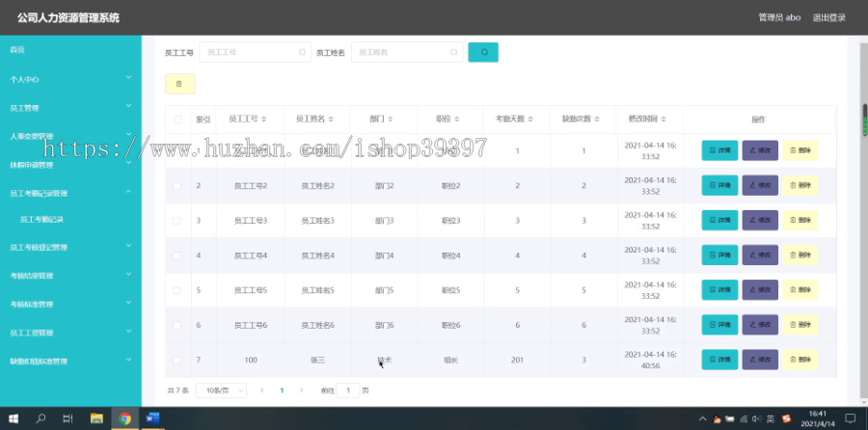This screenshot has width=868, height=430.
Task: Check the row for 员工工号3
Action: [x=176, y=221]
